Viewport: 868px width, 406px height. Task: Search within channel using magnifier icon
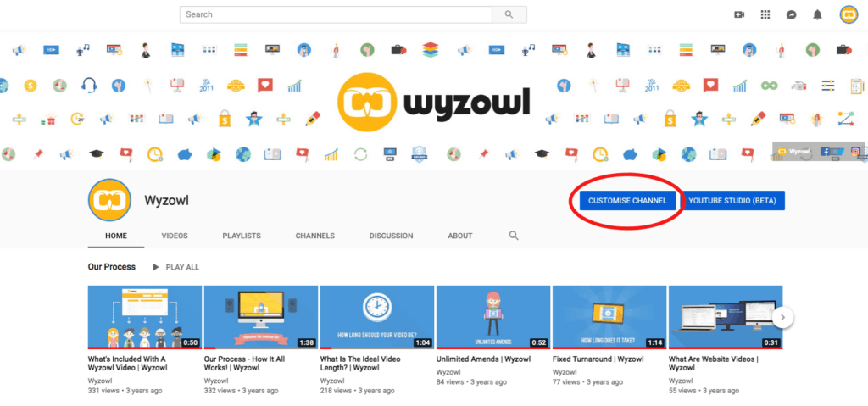click(x=514, y=236)
